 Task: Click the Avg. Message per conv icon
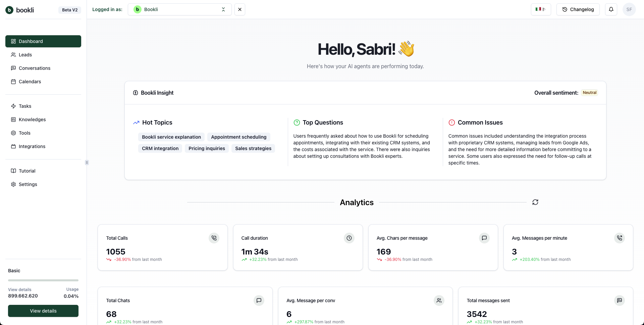[x=439, y=300]
